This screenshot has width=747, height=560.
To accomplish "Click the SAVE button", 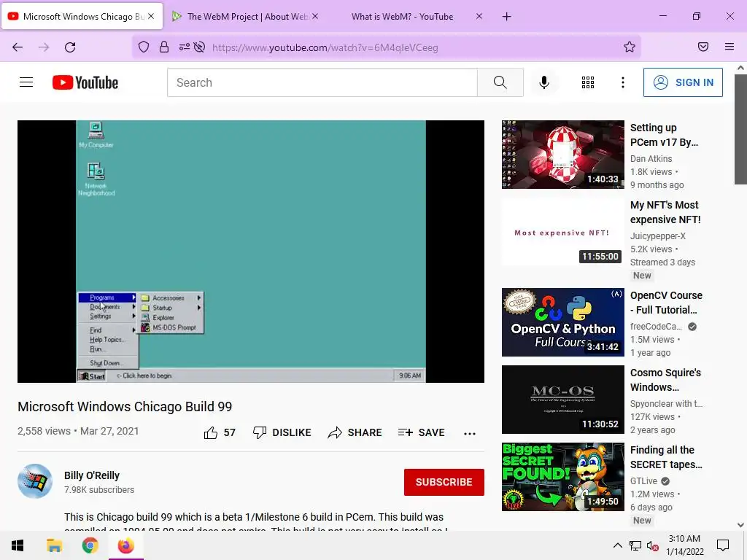I will click(422, 432).
